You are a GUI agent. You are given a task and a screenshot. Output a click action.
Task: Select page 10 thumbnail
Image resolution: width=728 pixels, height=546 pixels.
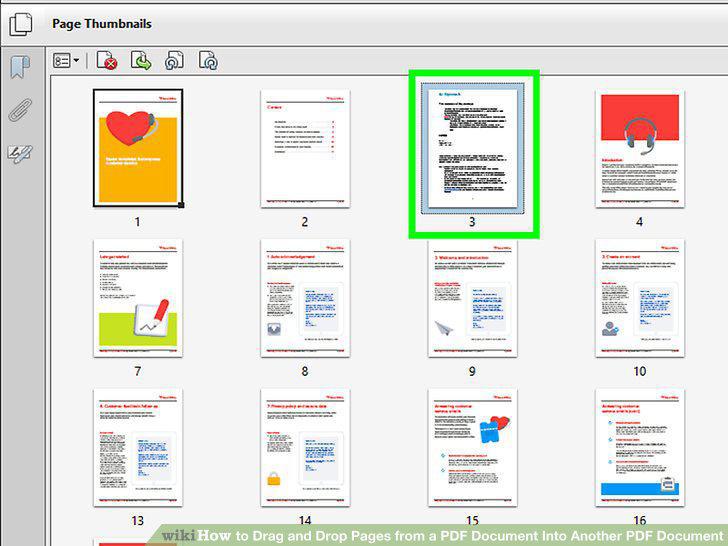point(640,298)
